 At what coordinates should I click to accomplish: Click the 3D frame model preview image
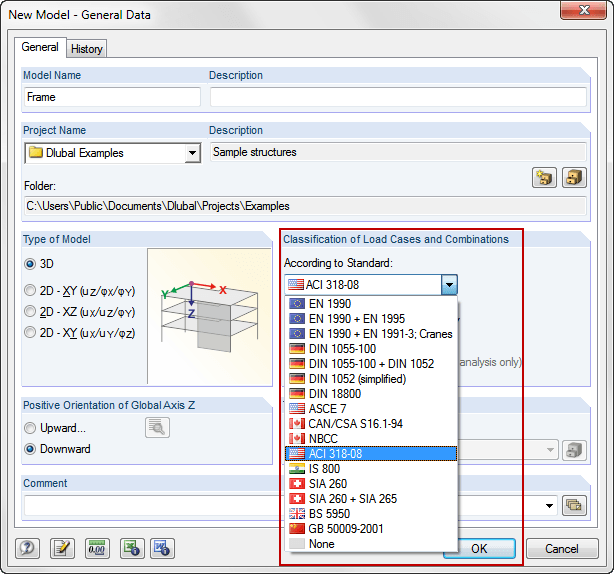tap(209, 316)
